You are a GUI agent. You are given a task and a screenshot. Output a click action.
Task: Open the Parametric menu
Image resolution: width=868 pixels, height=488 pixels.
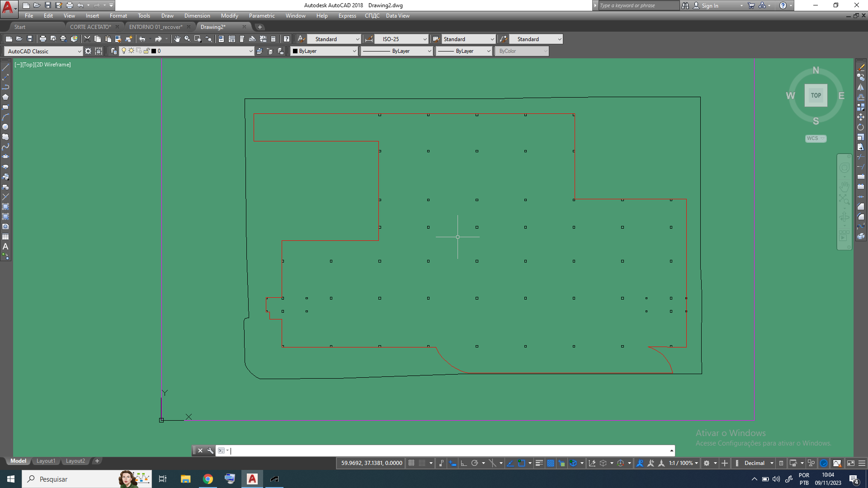[261, 16]
